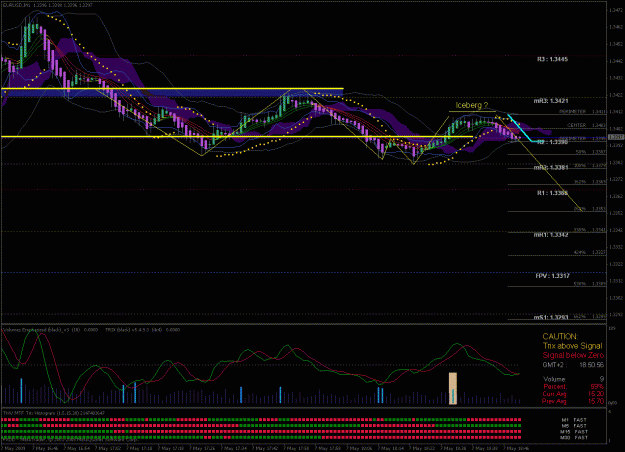This screenshot has height=452, width=625.
Task: Select the CENTER Fibonacci level label
Action: 576,125
